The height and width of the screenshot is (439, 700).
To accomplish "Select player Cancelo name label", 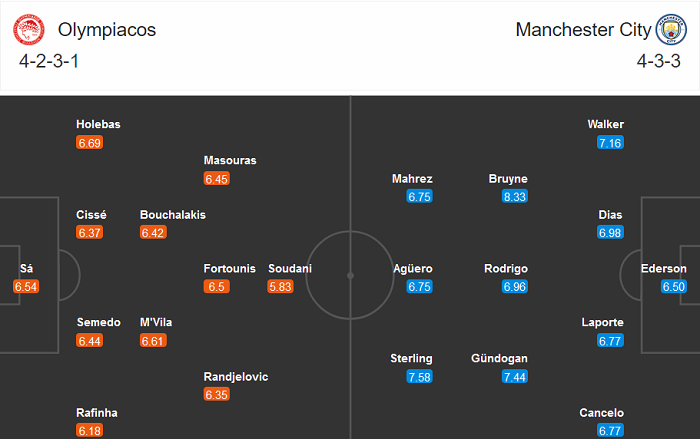I will point(601,412).
